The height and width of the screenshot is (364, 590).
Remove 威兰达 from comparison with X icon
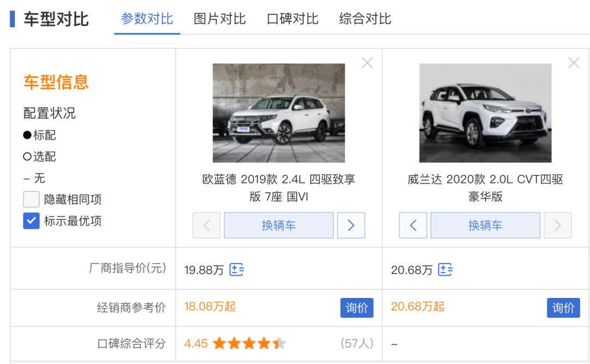click(x=574, y=63)
